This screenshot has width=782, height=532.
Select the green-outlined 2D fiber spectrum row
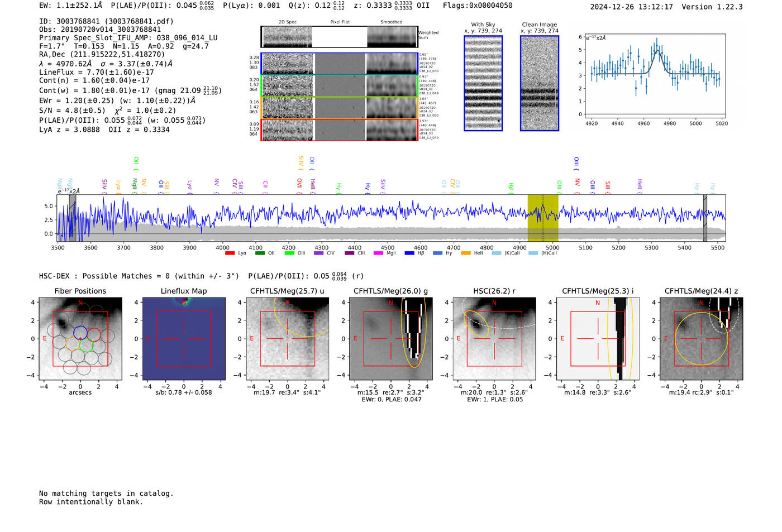coord(340,85)
